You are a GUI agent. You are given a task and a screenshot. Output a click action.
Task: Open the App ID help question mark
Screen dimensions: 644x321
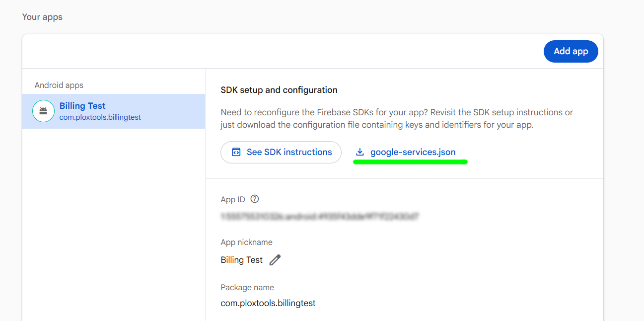tap(255, 199)
